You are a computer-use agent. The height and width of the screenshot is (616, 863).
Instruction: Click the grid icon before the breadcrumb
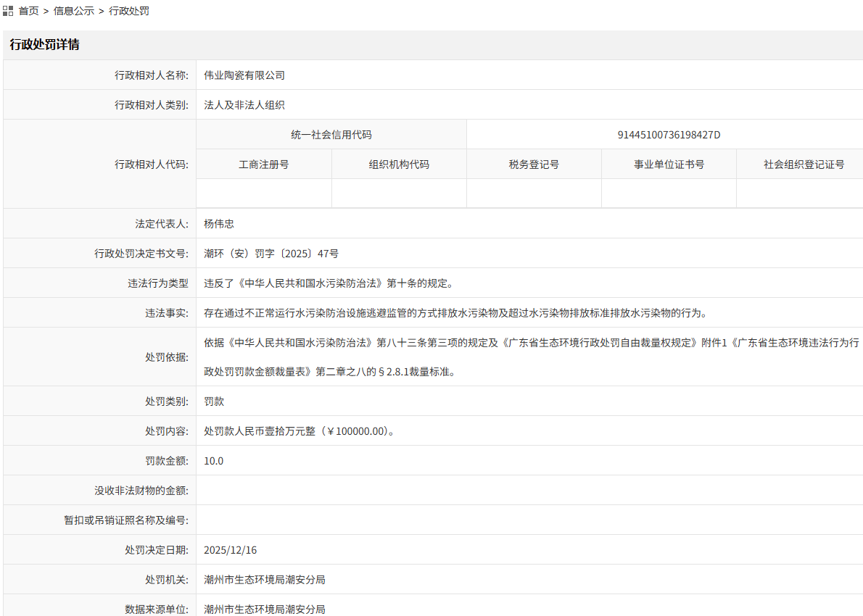[x=9, y=10]
